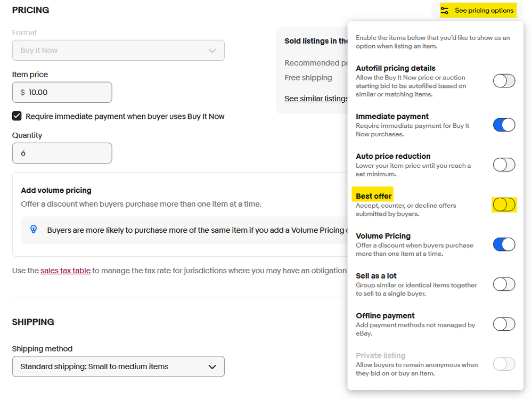This screenshot has width=532, height=399.
Task: Click the Sold listings heading text
Action: 316,41
